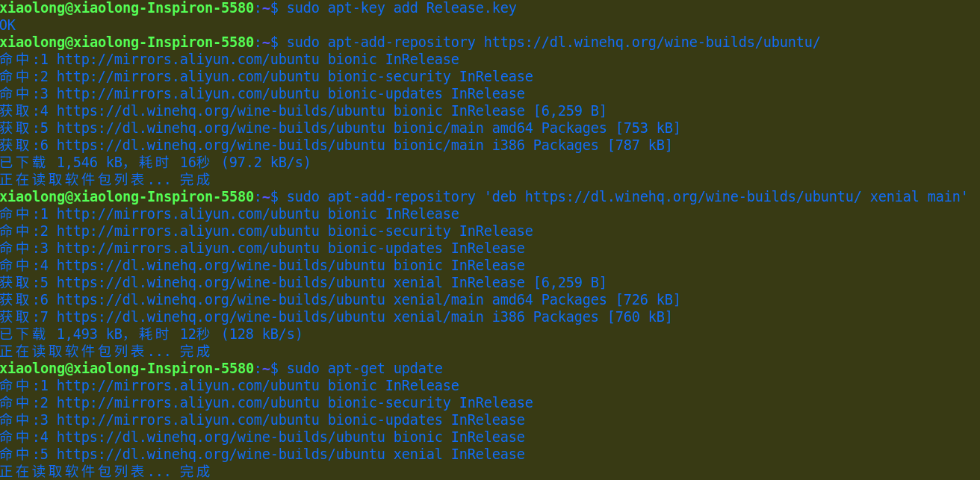Screen dimensions: 980x480
Task: Click the user@host prompt before 'apt-get update'
Action: [x=127, y=369]
